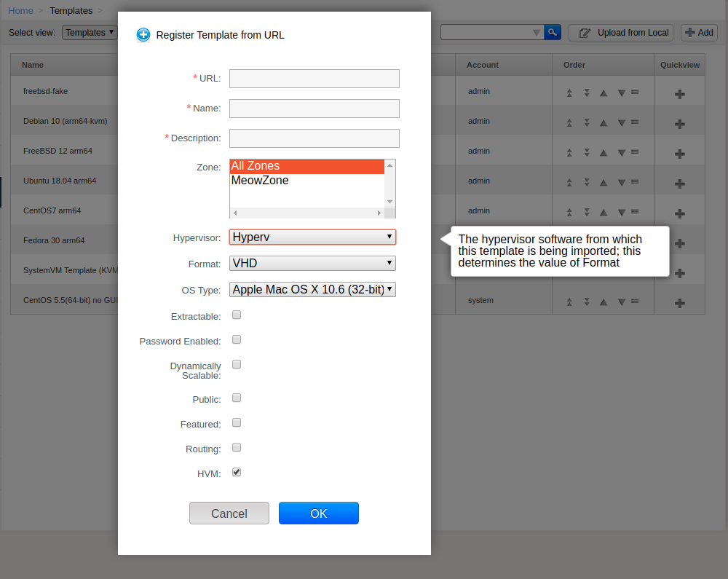Viewport: 728px width, 579px height.
Task: Click Zone list scroll-left arrow
Action: coord(235,213)
